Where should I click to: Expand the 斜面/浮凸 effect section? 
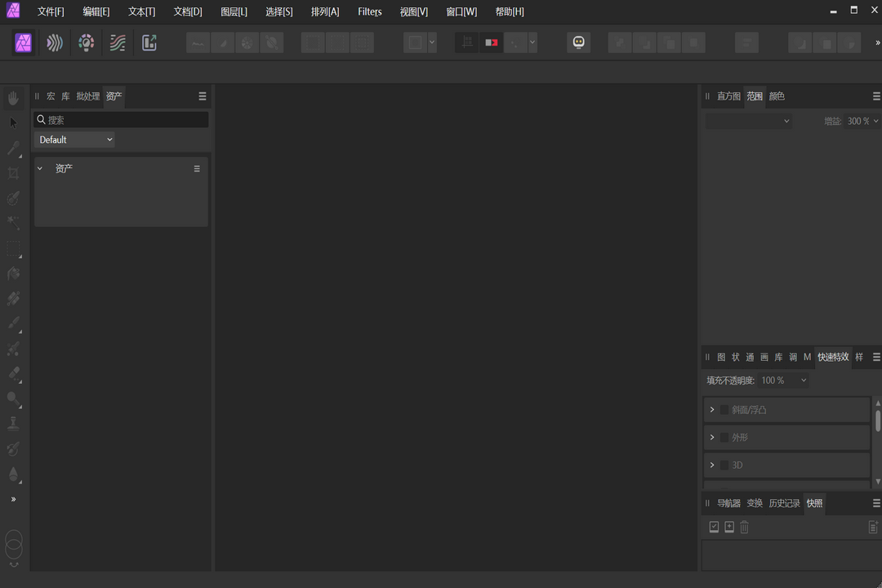tap(712, 410)
